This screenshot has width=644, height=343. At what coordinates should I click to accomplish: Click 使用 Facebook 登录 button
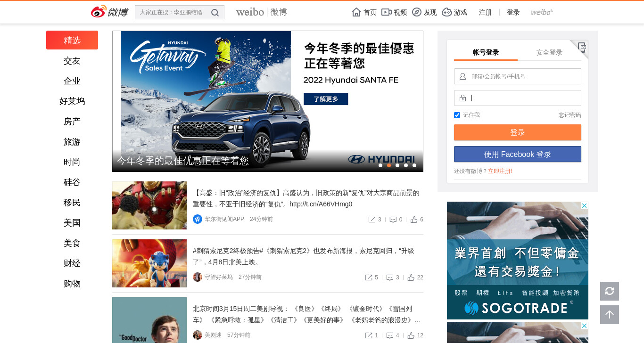pos(518,154)
